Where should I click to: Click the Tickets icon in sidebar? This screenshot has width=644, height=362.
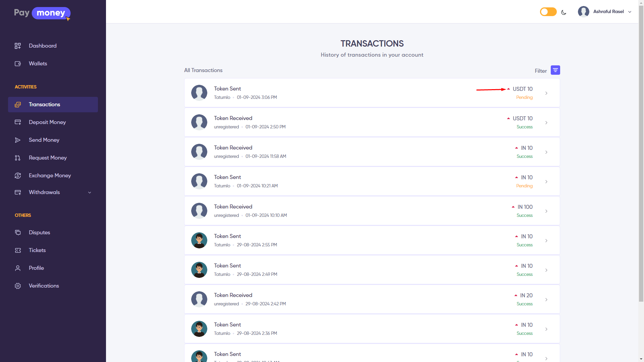coord(18,250)
